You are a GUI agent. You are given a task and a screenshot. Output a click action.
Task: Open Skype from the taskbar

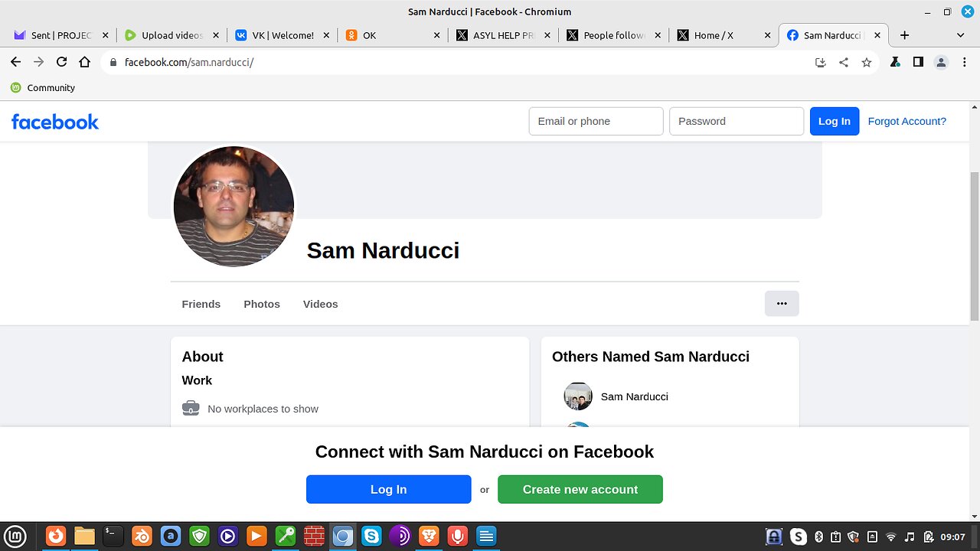point(371,536)
